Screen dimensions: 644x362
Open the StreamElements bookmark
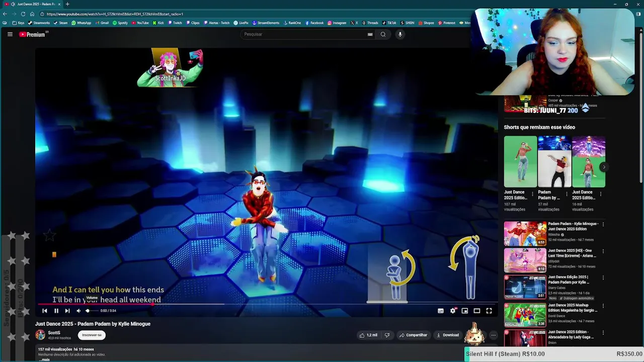pos(266,23)
